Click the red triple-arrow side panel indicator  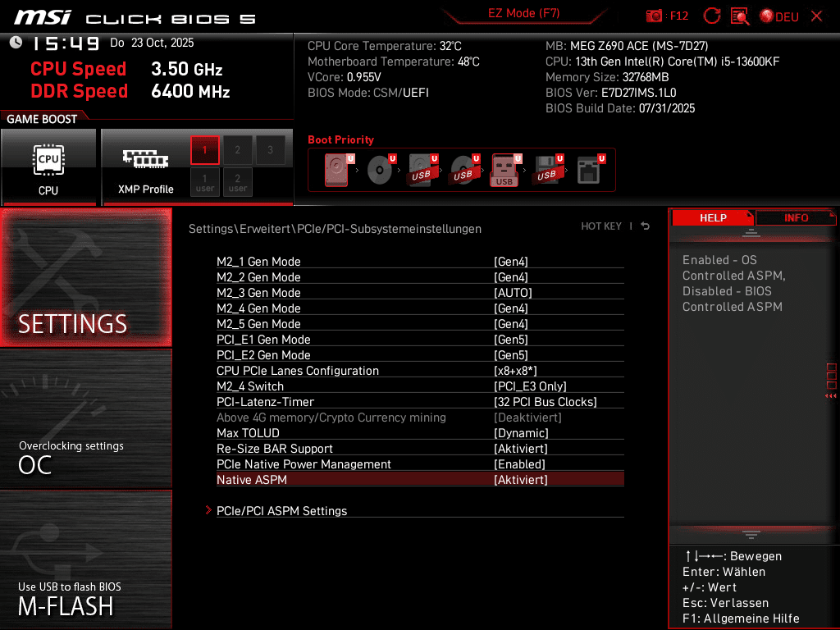(830, 396)
